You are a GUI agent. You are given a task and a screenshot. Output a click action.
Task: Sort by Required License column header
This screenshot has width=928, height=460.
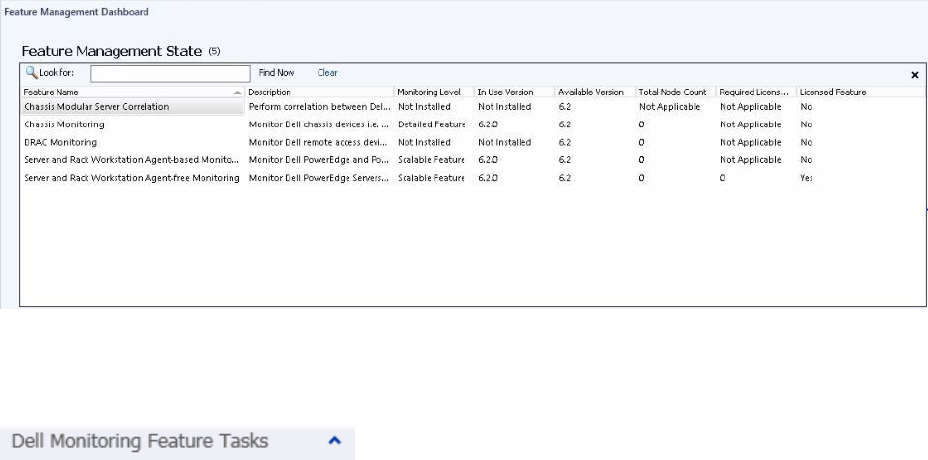point(756,92)
